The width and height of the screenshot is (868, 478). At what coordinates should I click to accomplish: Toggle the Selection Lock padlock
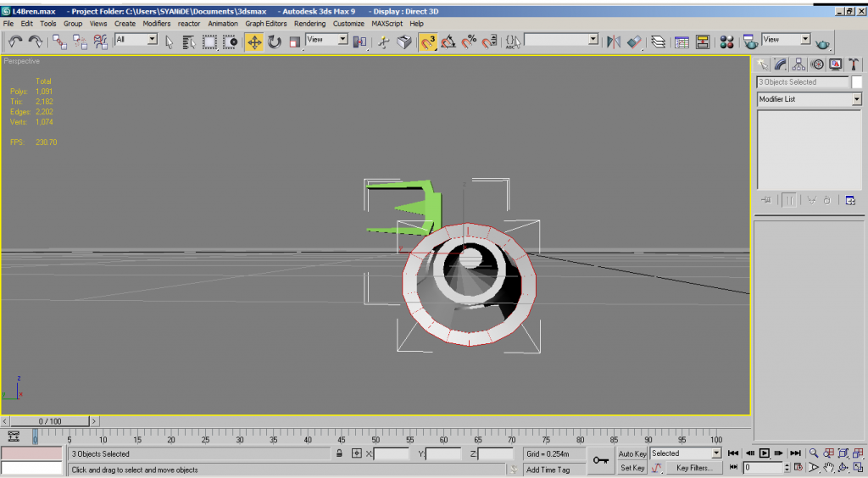tap(339, 454)
